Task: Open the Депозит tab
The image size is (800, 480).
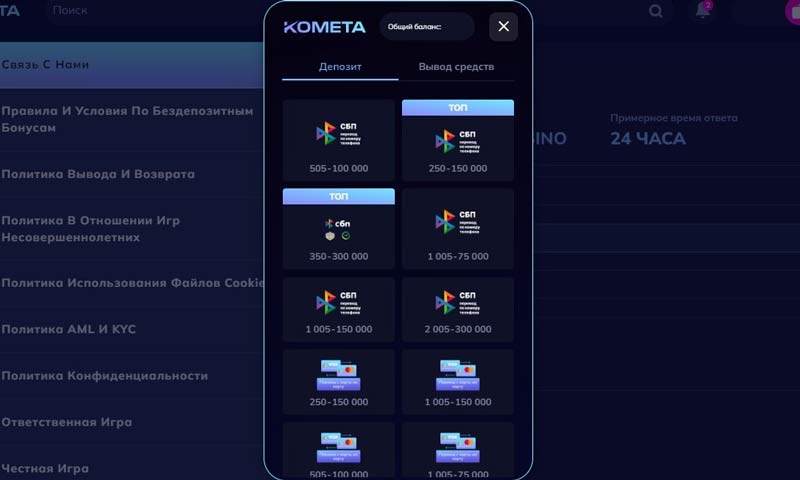Action: coord(340,67)
